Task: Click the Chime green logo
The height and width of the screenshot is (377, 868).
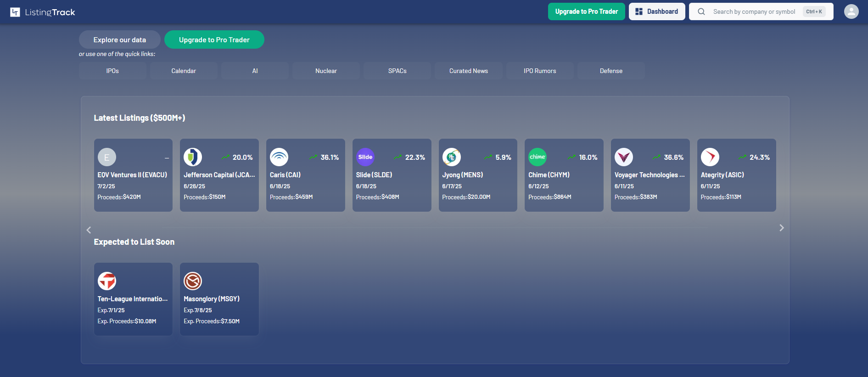Action: pyautogui.click(x=538, y=157)
